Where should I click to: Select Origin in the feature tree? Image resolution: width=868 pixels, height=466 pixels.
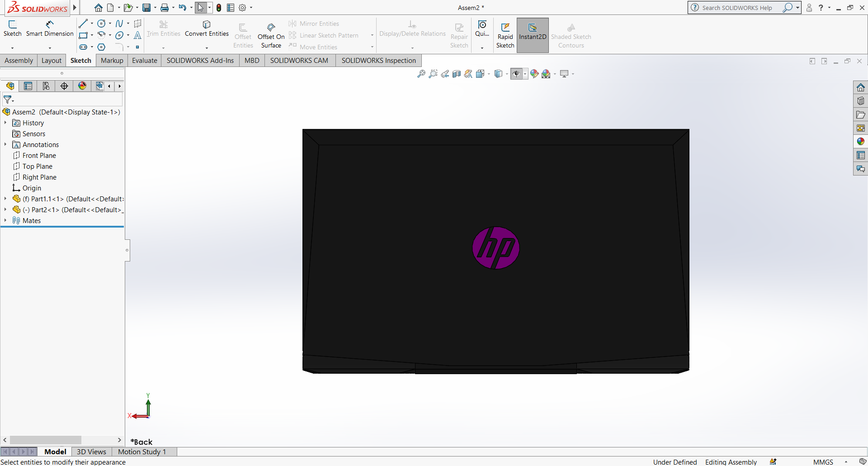[x=32, y=188]
